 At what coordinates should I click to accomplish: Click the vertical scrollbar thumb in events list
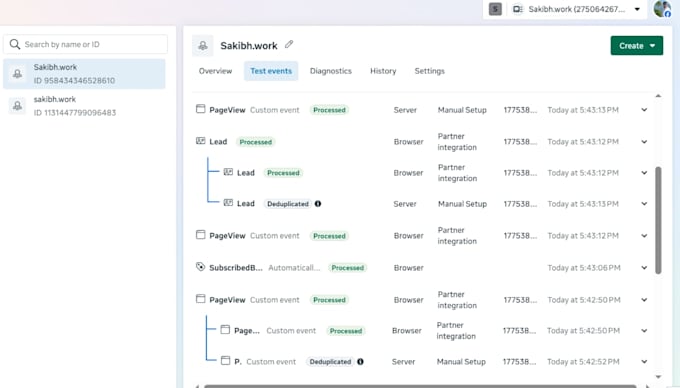point(658,220)
